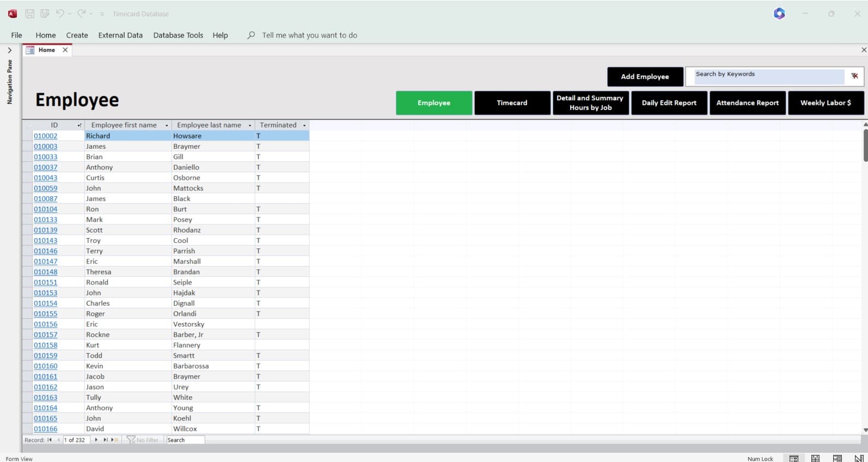Close the Home document tab
This screenshot has height=462, width=868.
pyautogui.click(x=65, y=50)
